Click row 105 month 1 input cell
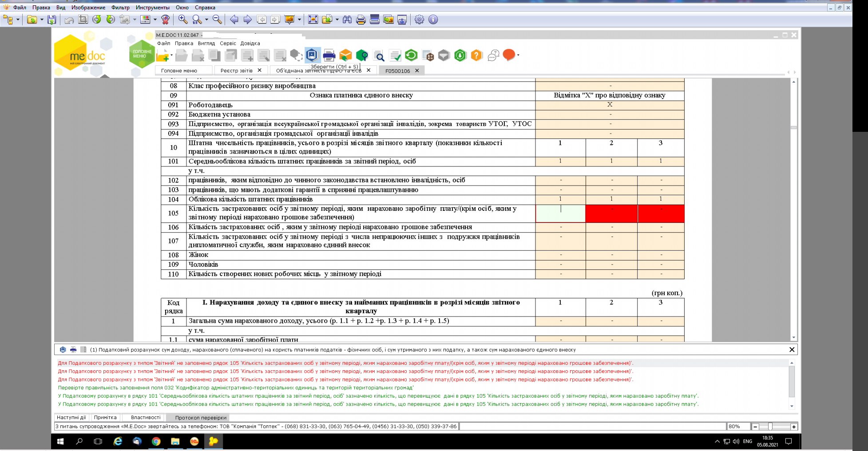 561,213
